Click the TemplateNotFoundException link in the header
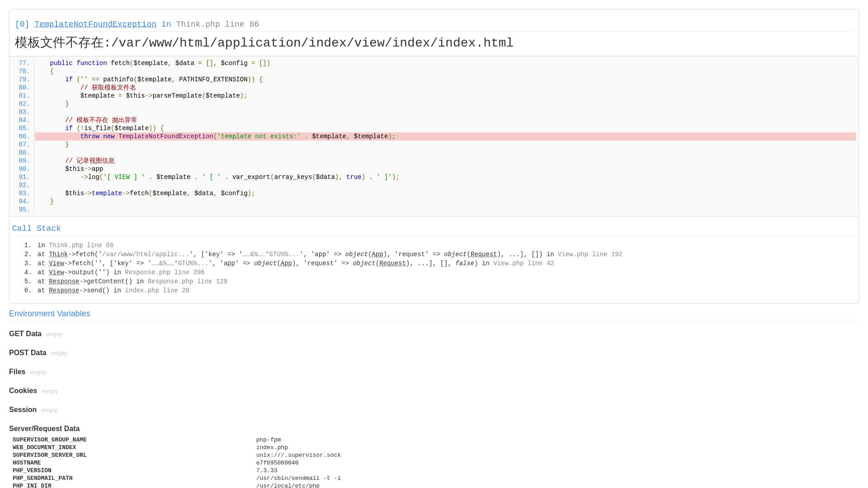The width and height of the screenshot is (868, 488). pyautogui.click(x=95, y=24)
